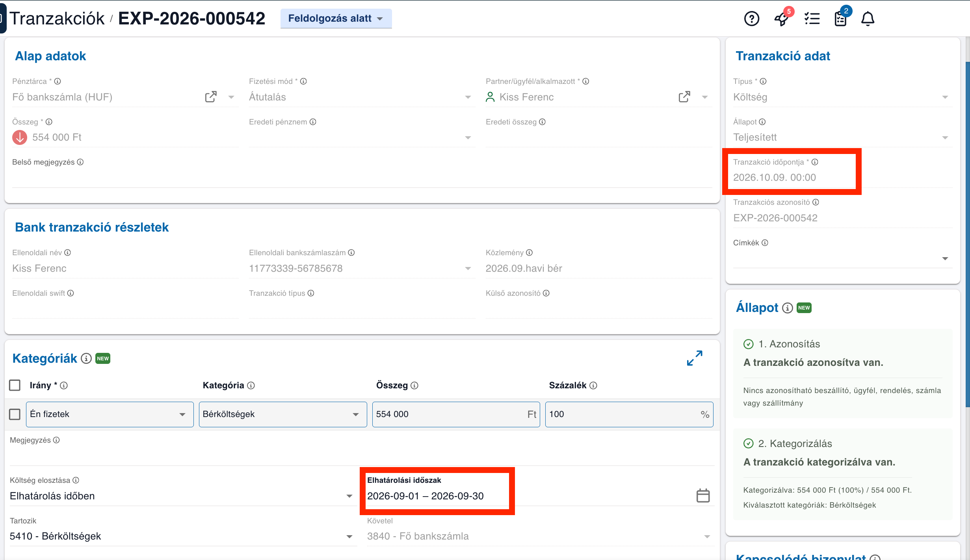This screenshot has width=970, height=560.
Task: Click info icon next to Kategóriák heading
Action: (86, 358)
